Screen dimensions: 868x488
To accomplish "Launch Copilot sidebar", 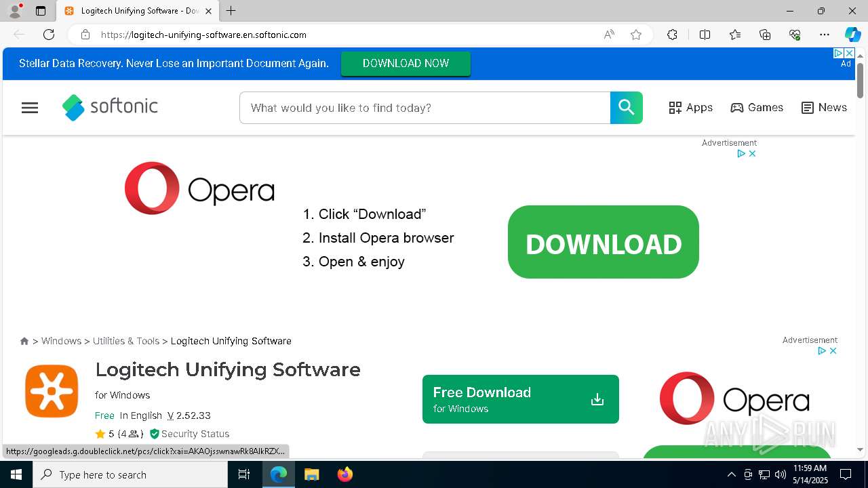I will [x=852, y=35].
